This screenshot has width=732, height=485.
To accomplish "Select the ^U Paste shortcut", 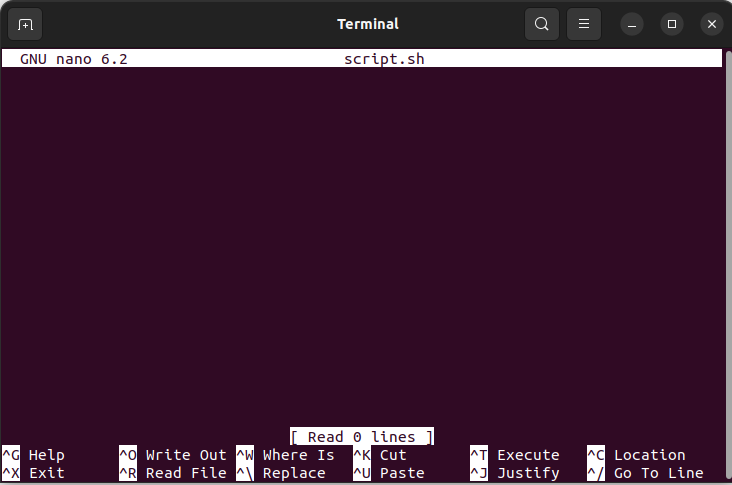I will 388,473.
